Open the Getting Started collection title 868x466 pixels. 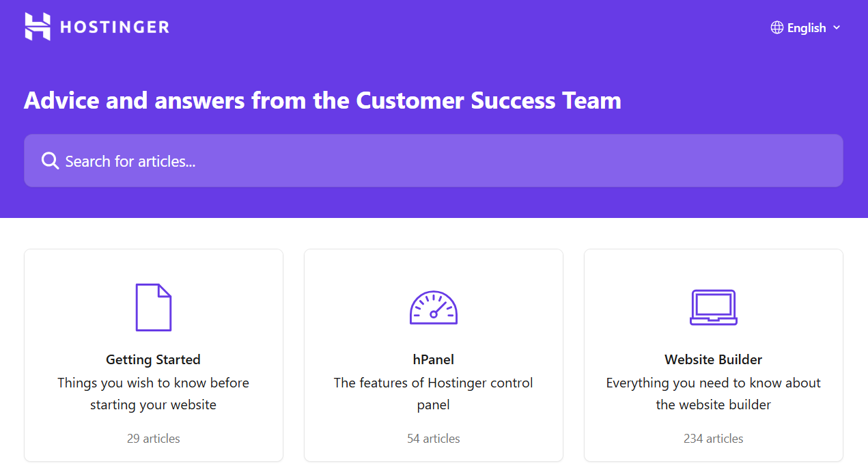click(153, 359)
